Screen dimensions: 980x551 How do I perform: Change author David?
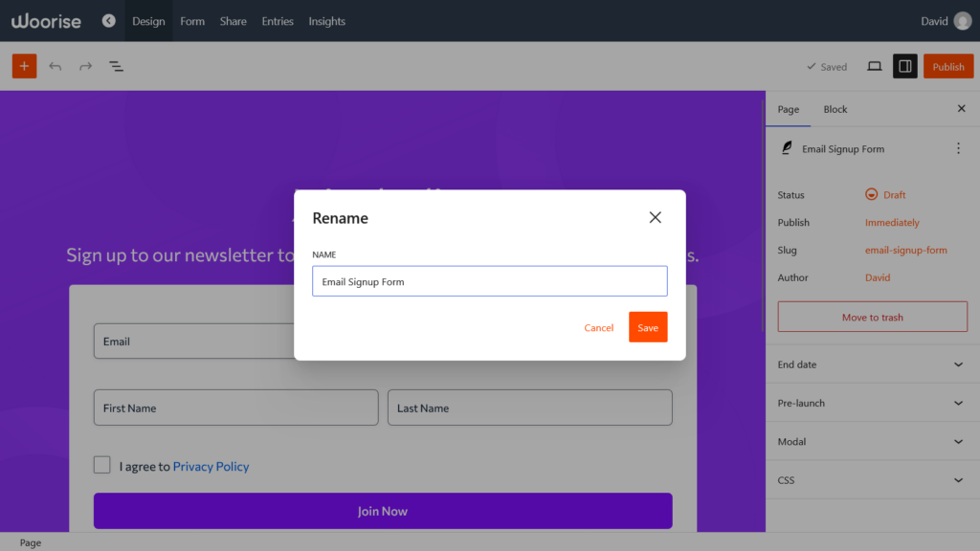coord(878,277)
